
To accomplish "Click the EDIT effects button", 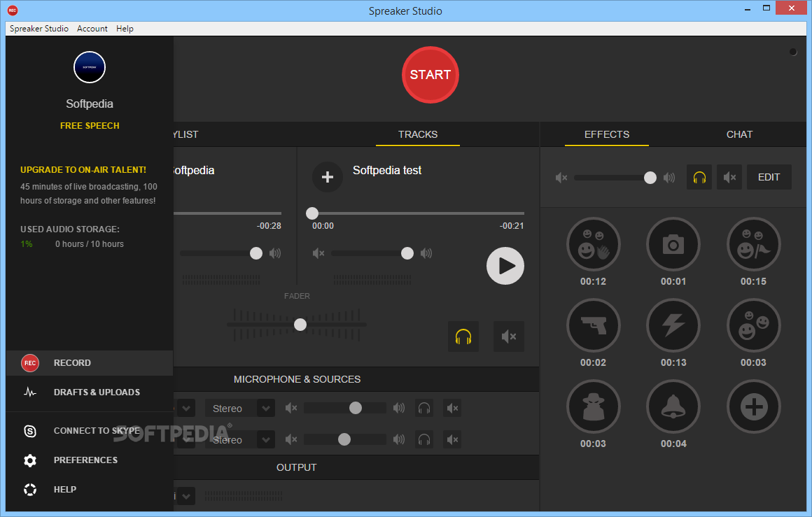I will pos(769,178).
